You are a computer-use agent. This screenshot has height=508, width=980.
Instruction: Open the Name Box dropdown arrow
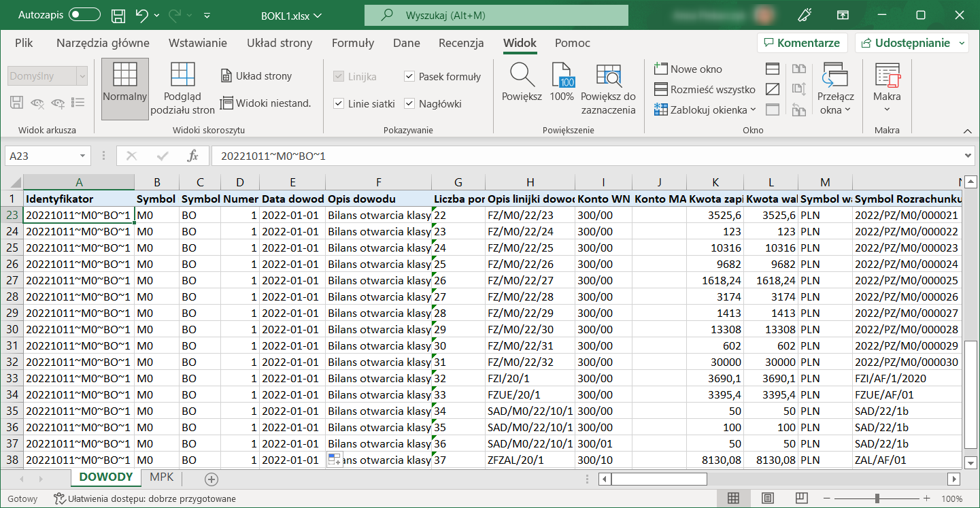pos(83,156)
